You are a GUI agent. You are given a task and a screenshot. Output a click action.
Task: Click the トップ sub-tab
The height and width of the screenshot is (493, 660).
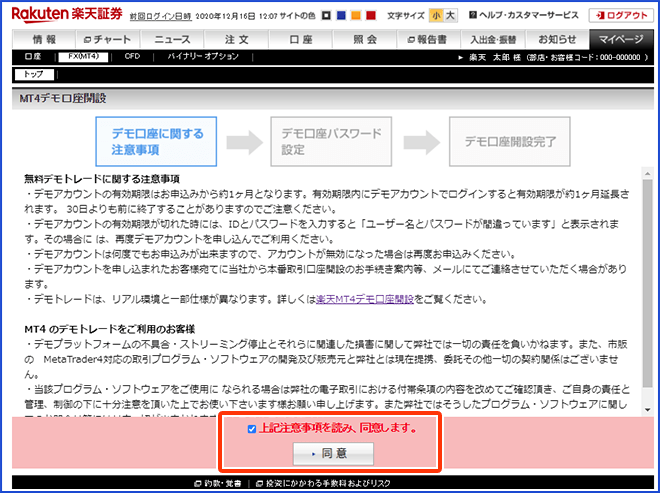point(34,75)
